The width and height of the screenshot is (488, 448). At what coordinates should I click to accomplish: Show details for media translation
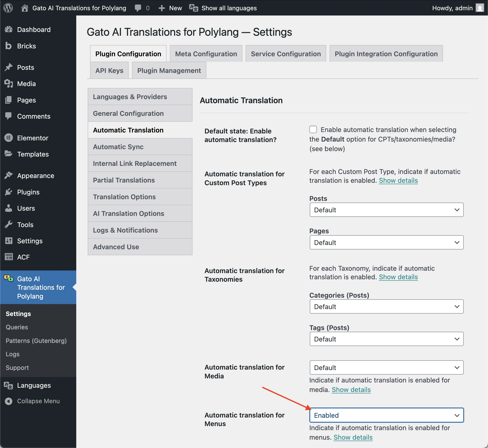[351, 390]
